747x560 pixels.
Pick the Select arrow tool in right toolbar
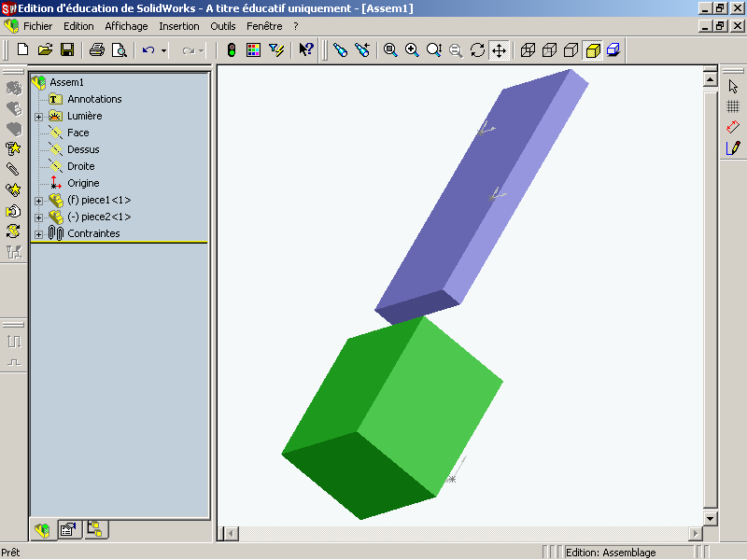point(733,86)
